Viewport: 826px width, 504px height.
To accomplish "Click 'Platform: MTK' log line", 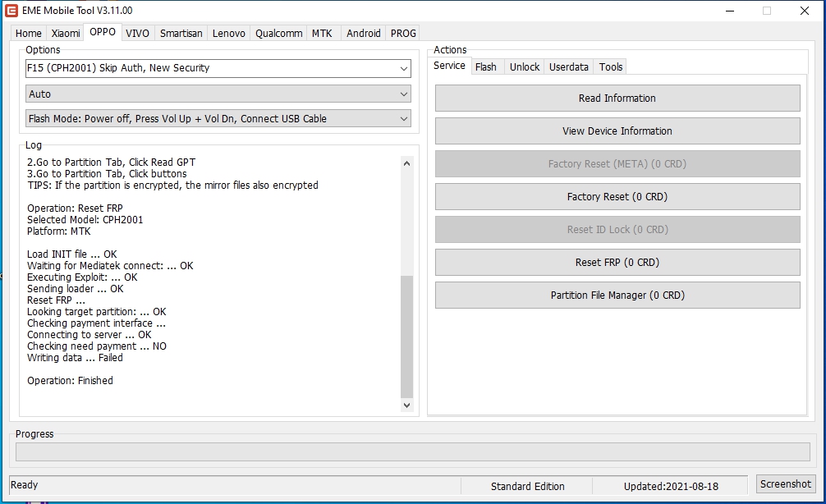I will [58, 231].
